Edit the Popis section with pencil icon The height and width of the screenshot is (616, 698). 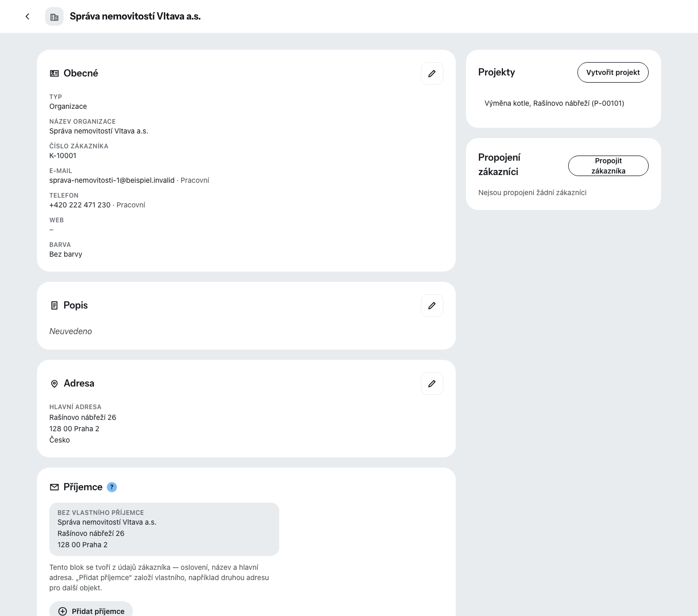coord(432,305)
